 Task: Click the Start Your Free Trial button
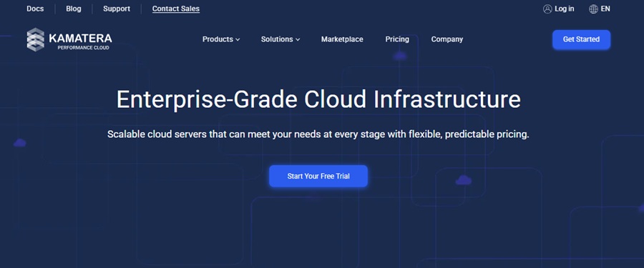[318, 176]
